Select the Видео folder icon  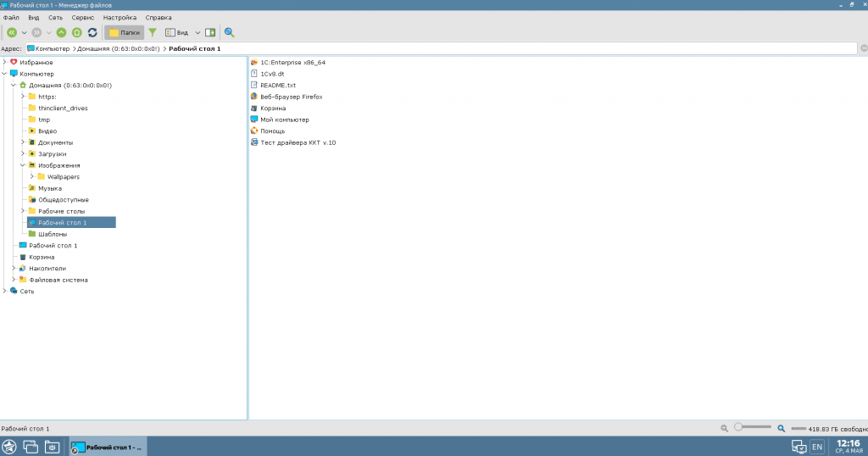tap(32, 131)
